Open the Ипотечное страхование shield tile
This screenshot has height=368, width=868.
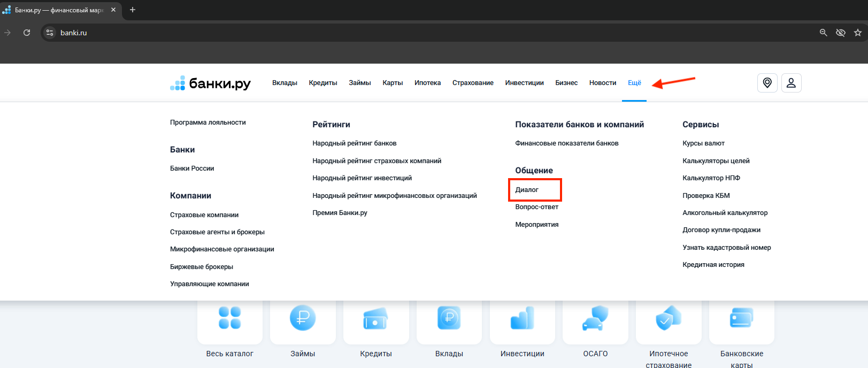coord(669,318)
